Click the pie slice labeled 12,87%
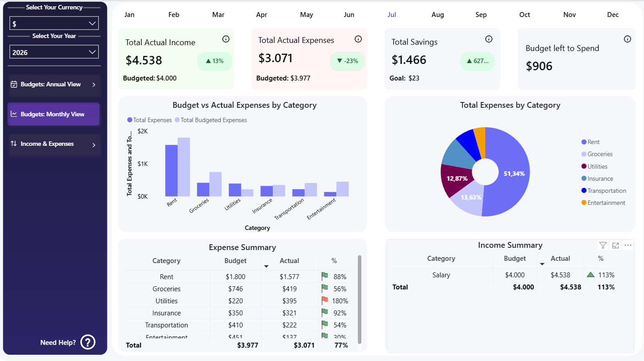Image resolution: width=644 pixels, height=361 pixels. tap(457, 179)
